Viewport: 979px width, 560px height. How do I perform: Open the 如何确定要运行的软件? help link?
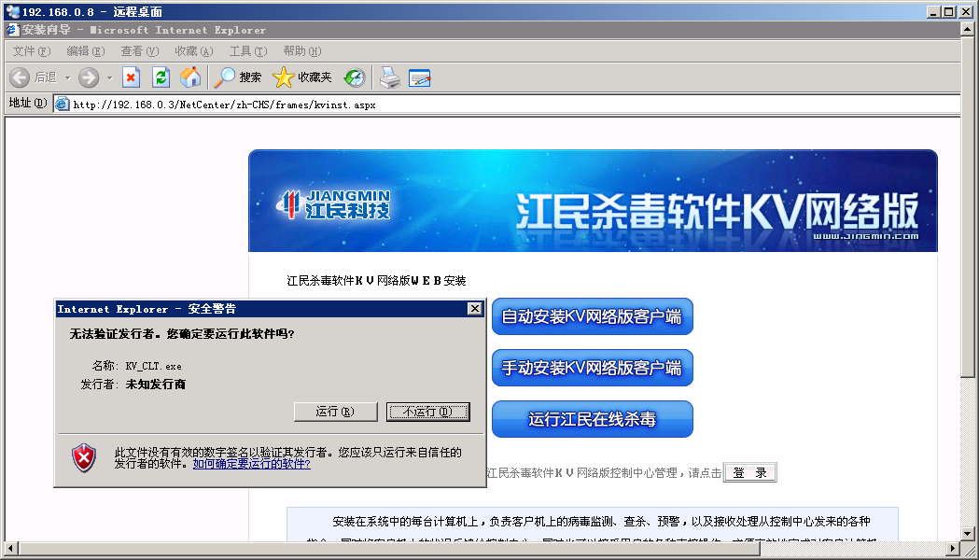tap(252, 464)
